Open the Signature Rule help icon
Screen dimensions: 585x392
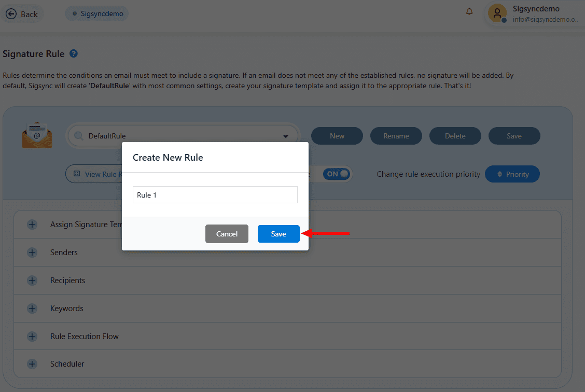[74, 54]
